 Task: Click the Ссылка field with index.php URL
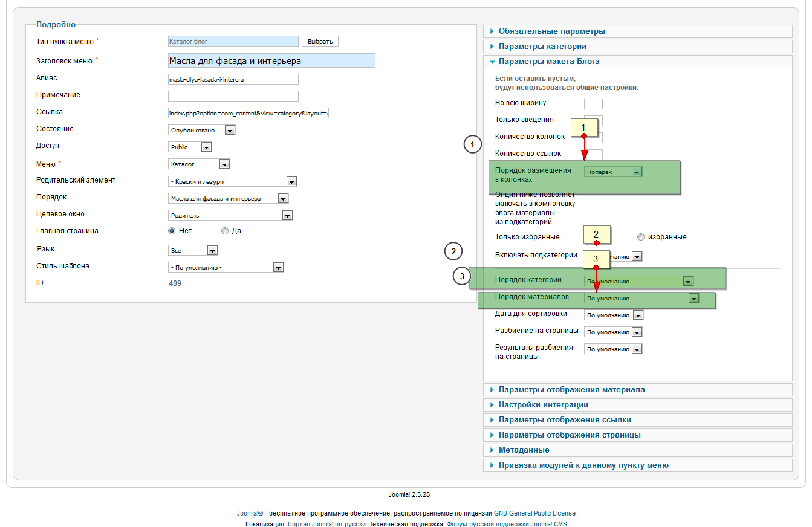[248, 113]
